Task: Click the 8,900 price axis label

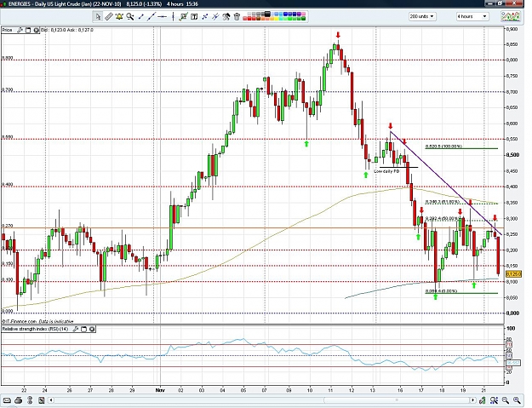Action: coord(512,29)
